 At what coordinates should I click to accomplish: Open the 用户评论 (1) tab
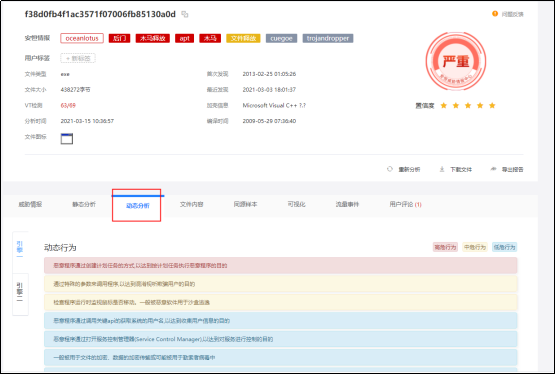(405, 205)
